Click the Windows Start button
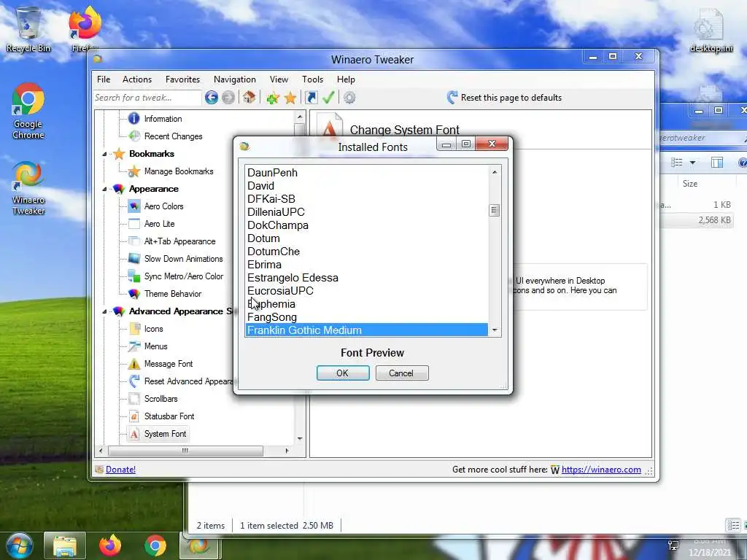This screenshot has width=747, height=560. coord(19,545)
